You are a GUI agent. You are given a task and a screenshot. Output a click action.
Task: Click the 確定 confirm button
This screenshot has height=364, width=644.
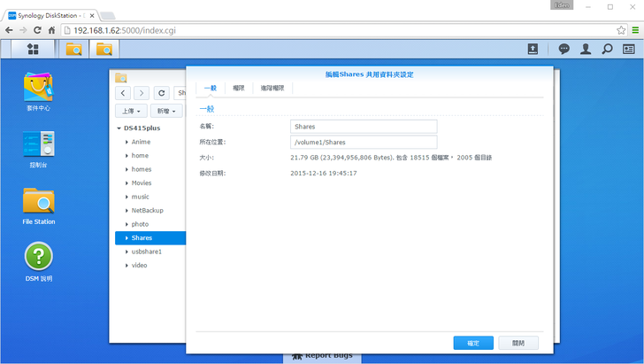click(x=472, y=343)
